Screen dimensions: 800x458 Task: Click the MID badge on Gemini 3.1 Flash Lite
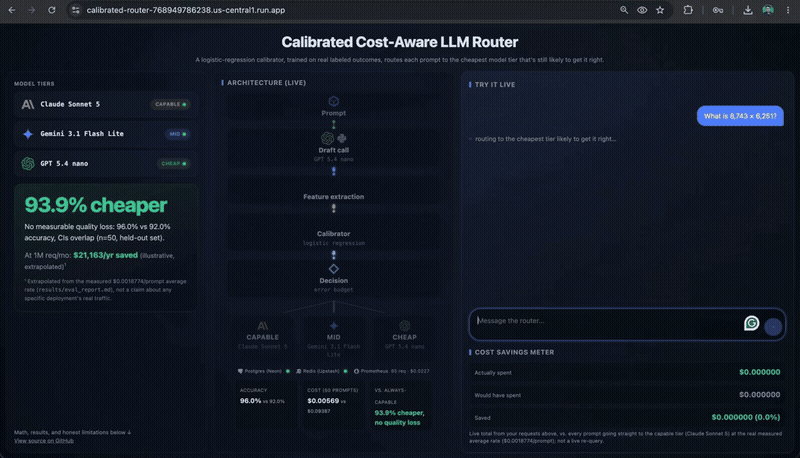pyautogui.click(x=178, y=134)
